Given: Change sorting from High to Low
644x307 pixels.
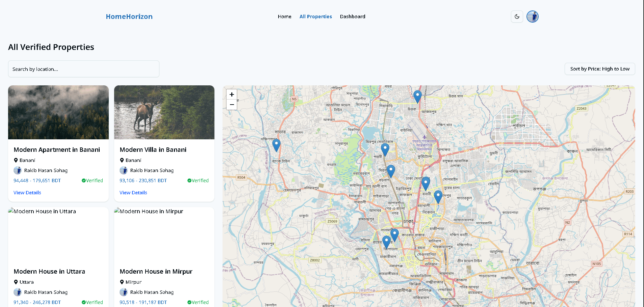Looking at the screenshot, I should click(x=599, y=69).
